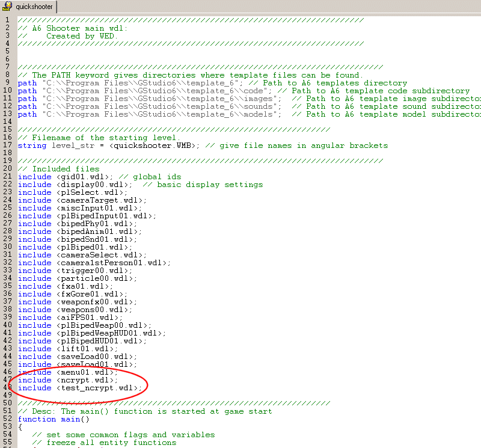Click the '// Desc: The main() function' comment
481x448 pixels.
point(145,411)
